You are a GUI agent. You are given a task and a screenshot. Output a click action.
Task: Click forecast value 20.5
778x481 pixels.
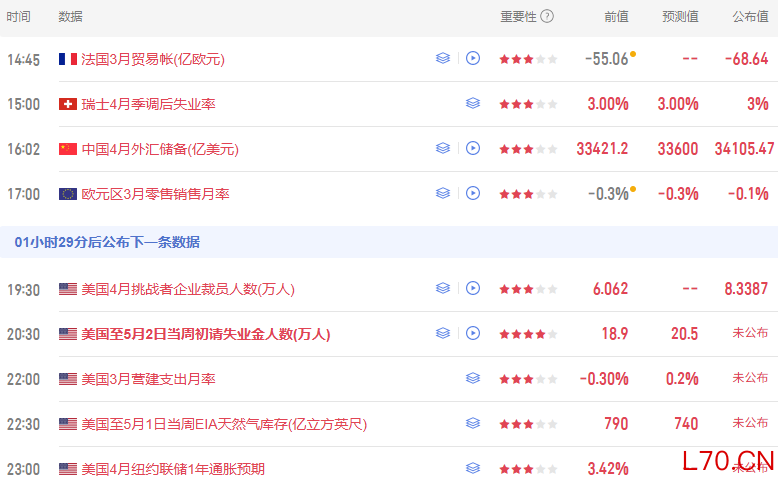pos(685,334)
